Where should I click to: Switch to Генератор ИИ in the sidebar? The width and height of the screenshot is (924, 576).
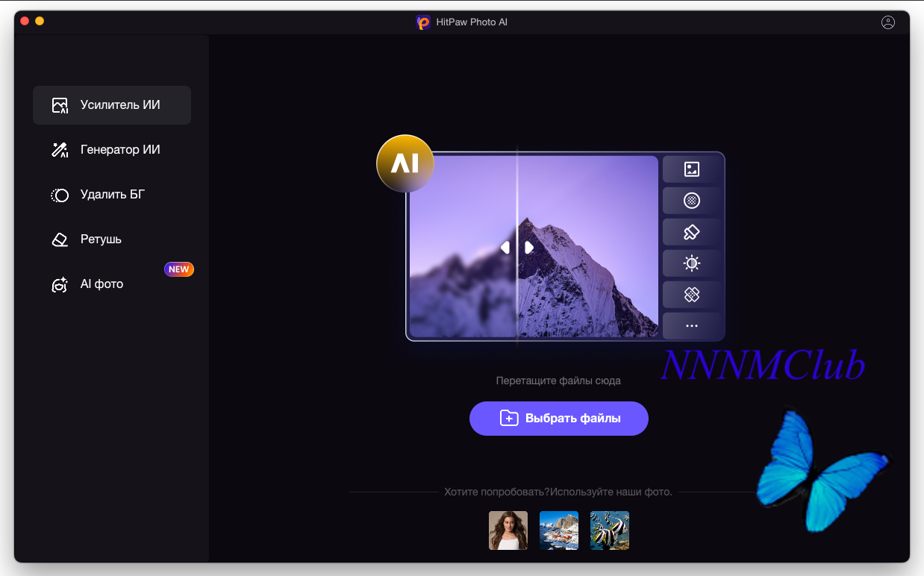[112, 150]
